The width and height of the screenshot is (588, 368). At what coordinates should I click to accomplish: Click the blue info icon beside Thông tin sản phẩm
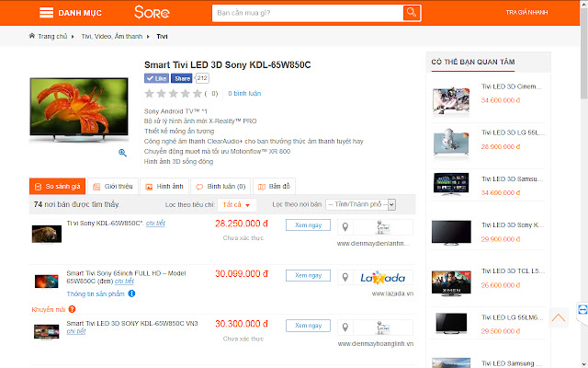point(131,293)
